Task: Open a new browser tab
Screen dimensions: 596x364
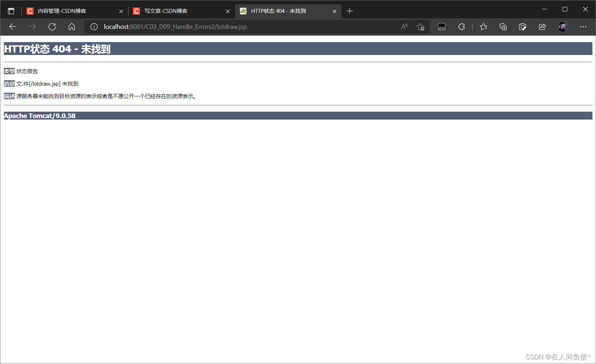Action: tap(350, 11)
